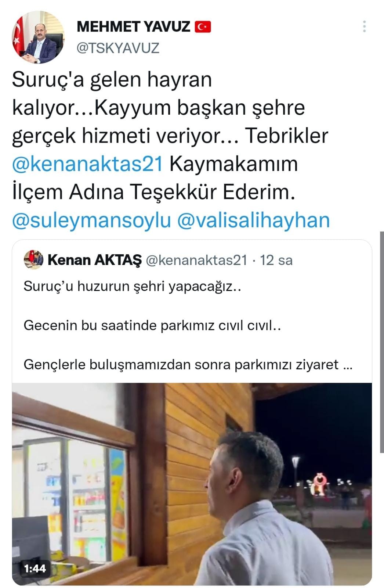Tap the tweet text 'Suruç'a gelen hayran kalıyor'
Image resolution: width=384 pixels, height=588 pixels.
coord(112,94)
